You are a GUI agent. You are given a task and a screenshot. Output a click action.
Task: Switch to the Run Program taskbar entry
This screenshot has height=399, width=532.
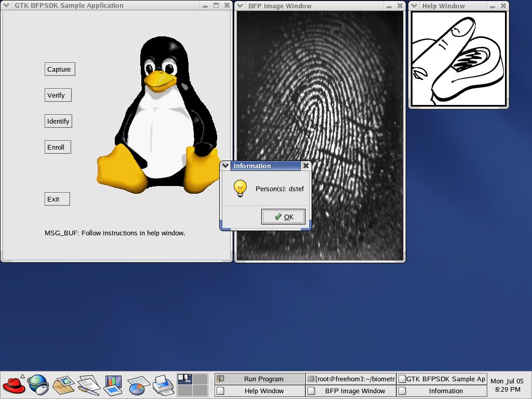[260, 379]
